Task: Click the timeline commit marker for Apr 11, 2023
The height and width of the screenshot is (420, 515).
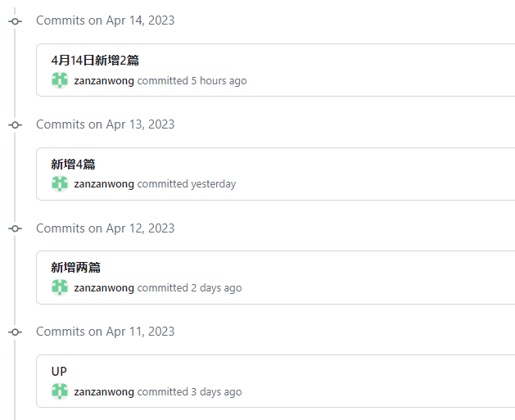Action: click(x=15, y=332)
